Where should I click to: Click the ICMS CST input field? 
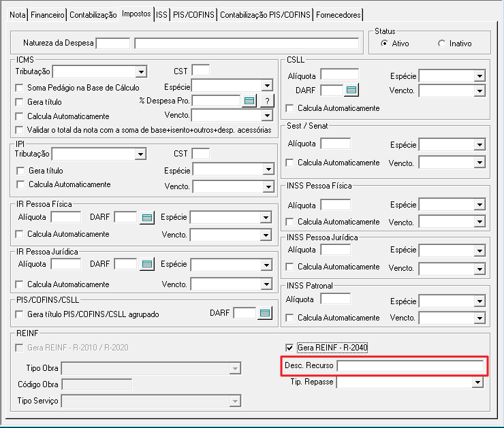[201, 70]
